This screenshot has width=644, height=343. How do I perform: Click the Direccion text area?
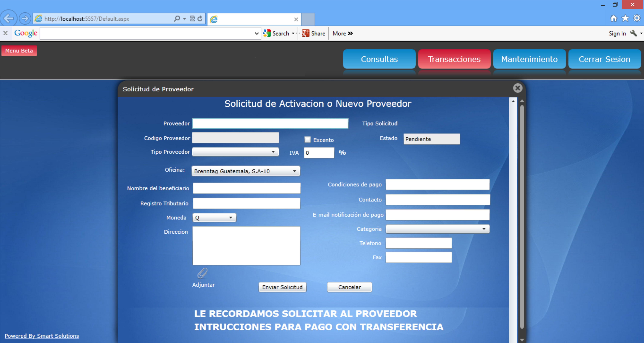click(x=246, y=246)
